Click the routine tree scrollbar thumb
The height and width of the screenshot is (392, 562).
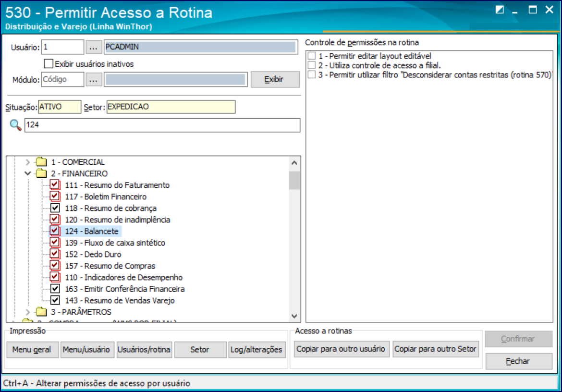[294, 180]
